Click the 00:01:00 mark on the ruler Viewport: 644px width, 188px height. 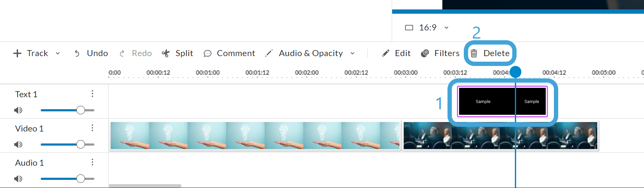(208, 73)
